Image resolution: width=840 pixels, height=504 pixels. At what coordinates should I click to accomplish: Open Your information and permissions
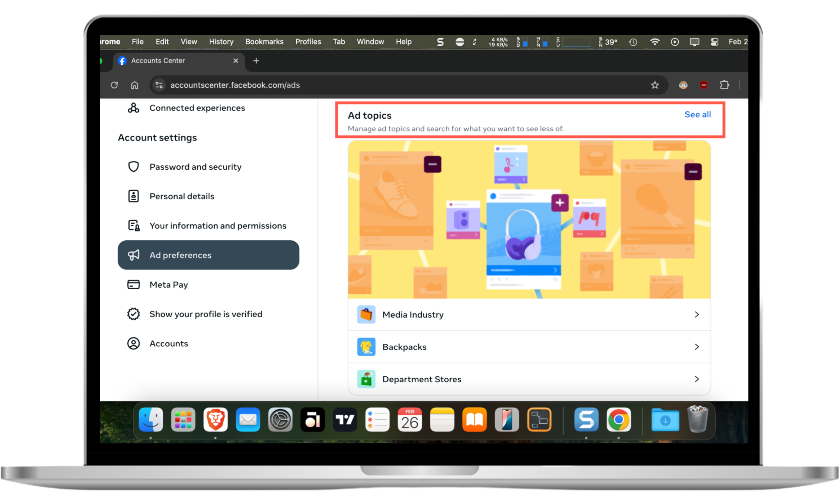pyautogui.click(x=208, y=226)
